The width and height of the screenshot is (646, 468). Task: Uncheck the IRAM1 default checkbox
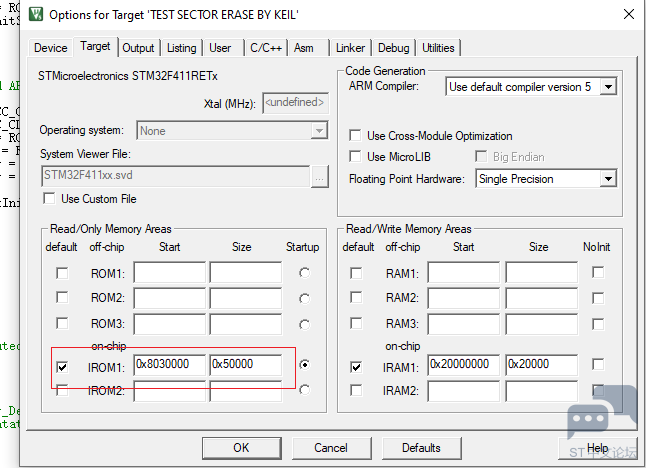click(x=356, y=367)
